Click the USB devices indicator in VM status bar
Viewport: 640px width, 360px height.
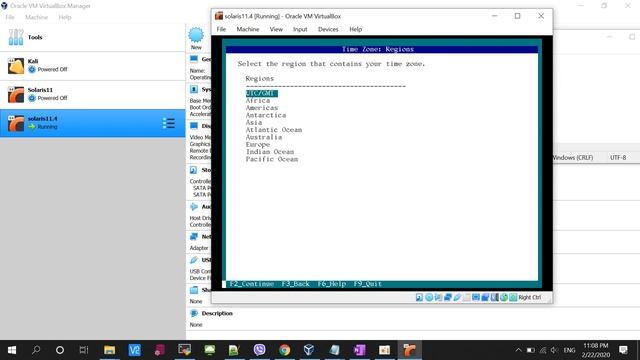pos(457,297)
